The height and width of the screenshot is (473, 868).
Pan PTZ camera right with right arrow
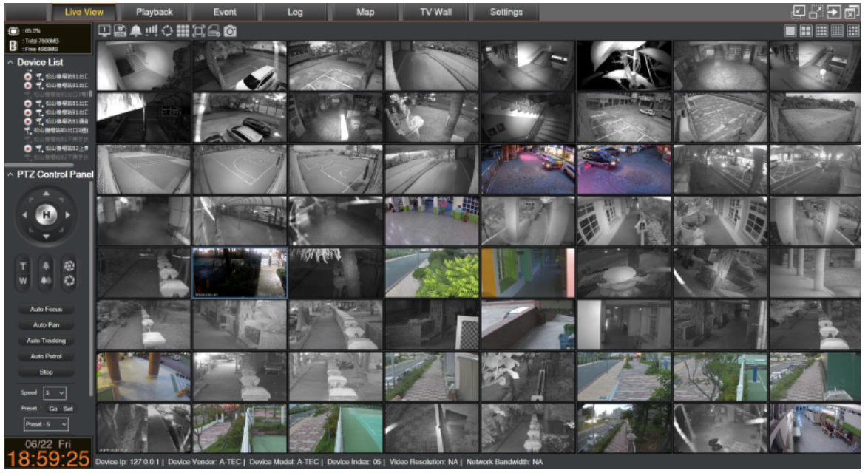coord(67,214)
